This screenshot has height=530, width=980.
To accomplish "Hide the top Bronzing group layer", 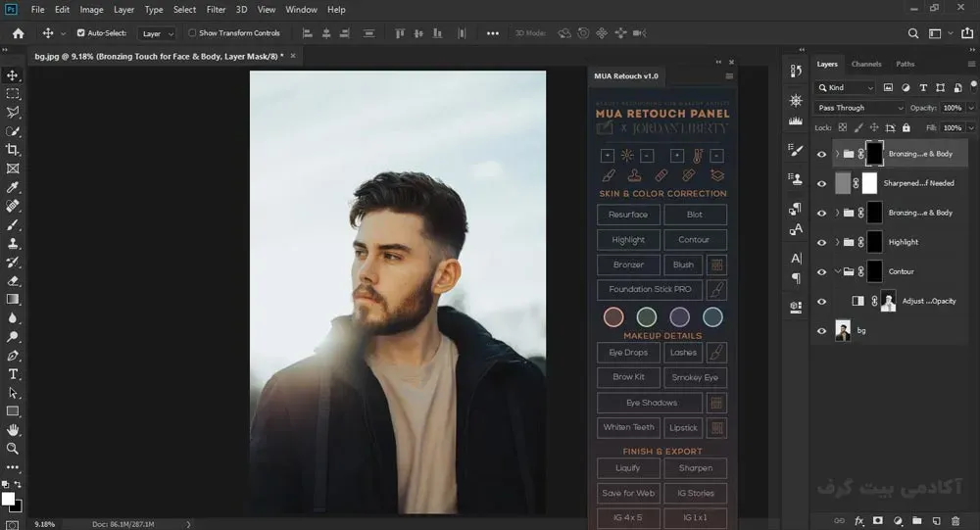I will pos(822,155).
